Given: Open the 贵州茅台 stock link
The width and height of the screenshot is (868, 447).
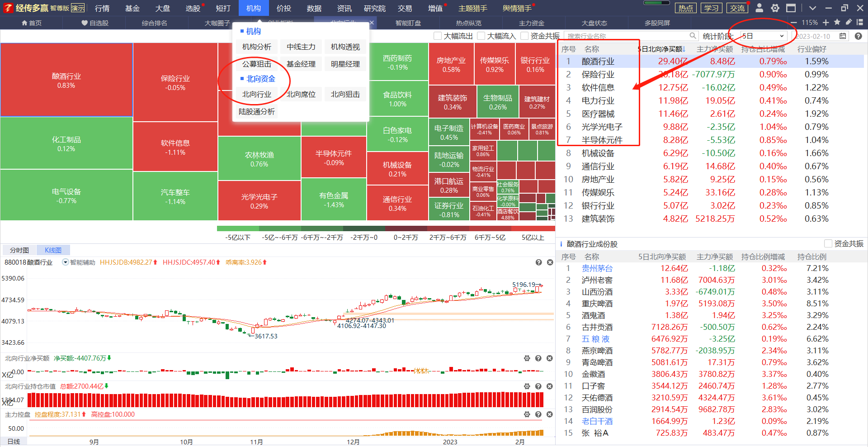Looking at the screenshot, I should click(x=597, y=268).
